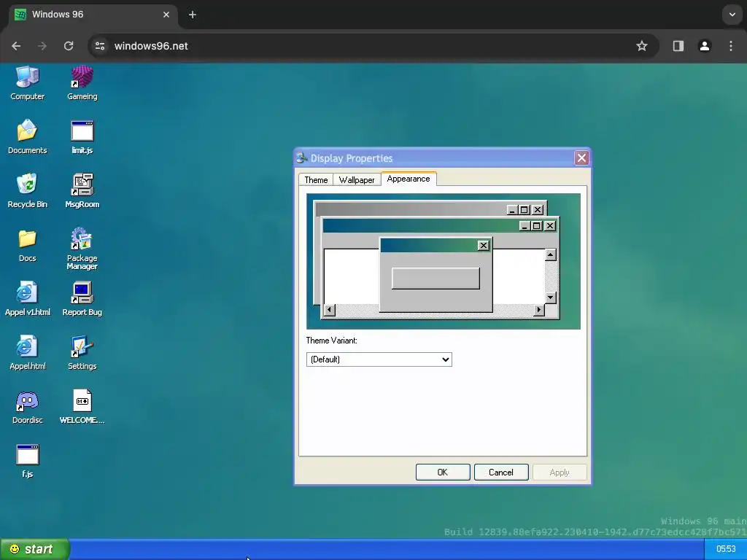Screen dimensions: 747x560
Task: Click the Cancel button
Action: point(500,472)
